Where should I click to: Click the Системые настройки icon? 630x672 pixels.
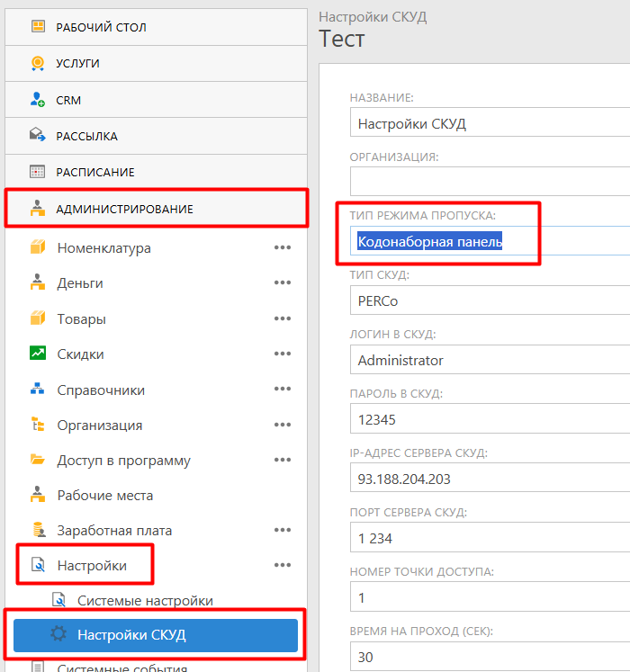tap(58, 600)
